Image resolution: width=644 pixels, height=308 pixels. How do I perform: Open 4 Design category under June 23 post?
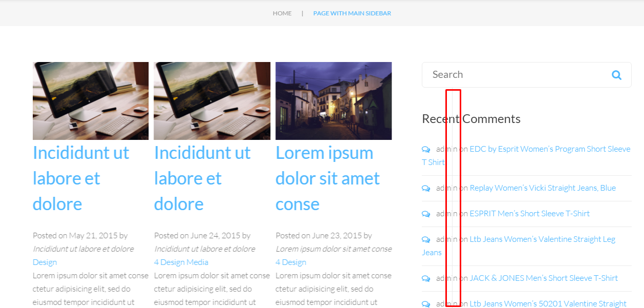tap(291, 262)
